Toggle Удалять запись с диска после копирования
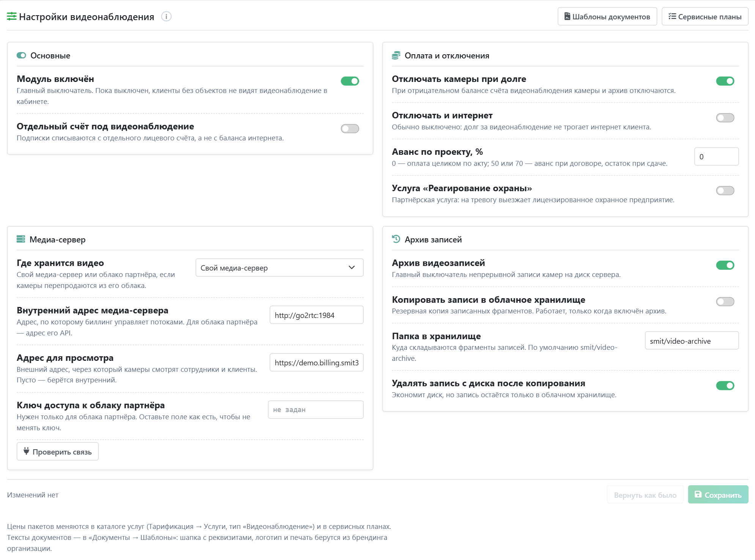The image size is (755, 560). point(725,385)
